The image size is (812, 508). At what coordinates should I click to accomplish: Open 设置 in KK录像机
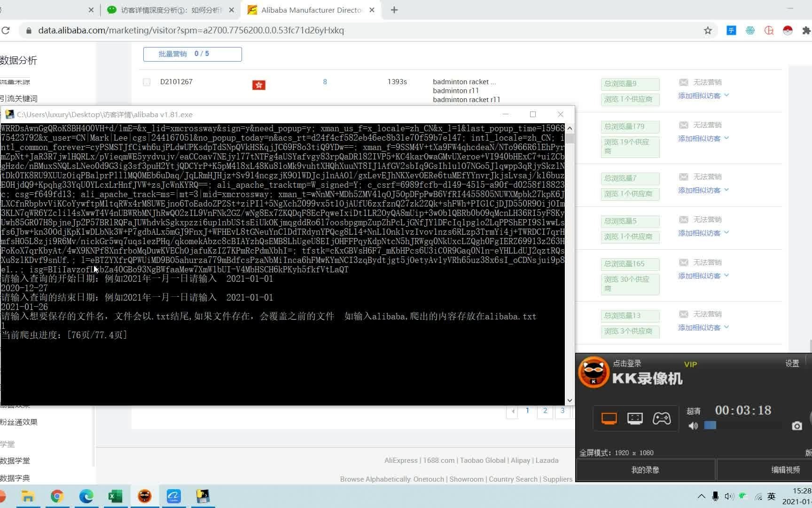coord(792,364)
